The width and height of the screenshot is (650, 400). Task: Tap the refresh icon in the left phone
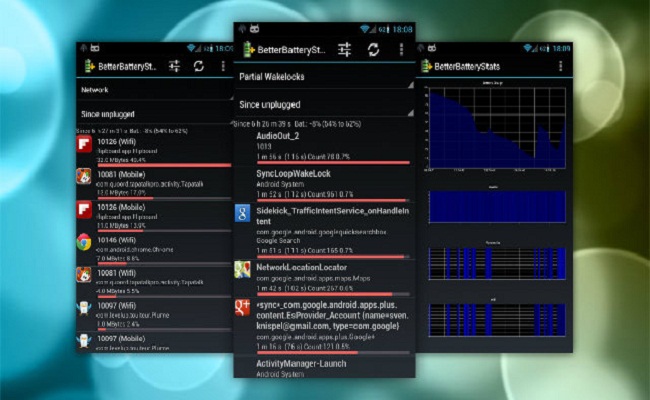click(x=199, y=66)
